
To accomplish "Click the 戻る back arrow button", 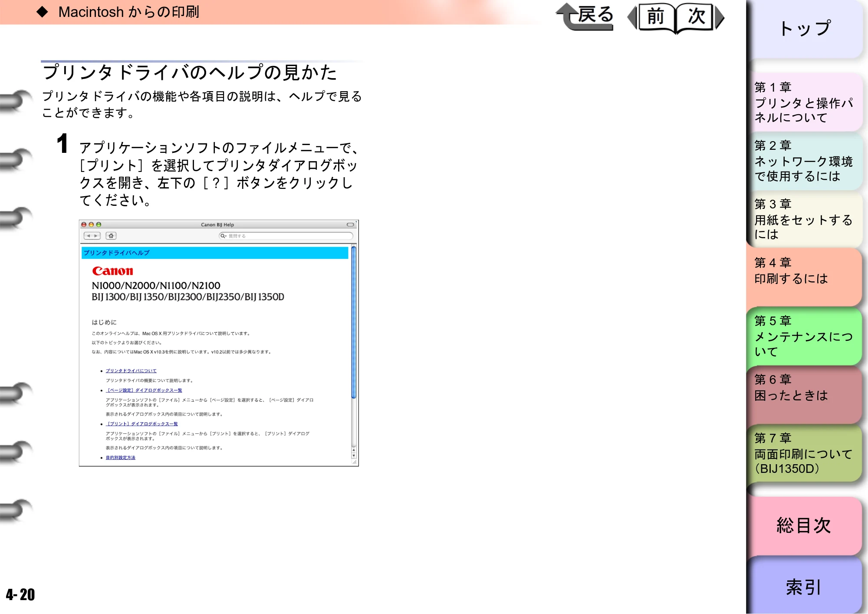I will click(585, 17).
